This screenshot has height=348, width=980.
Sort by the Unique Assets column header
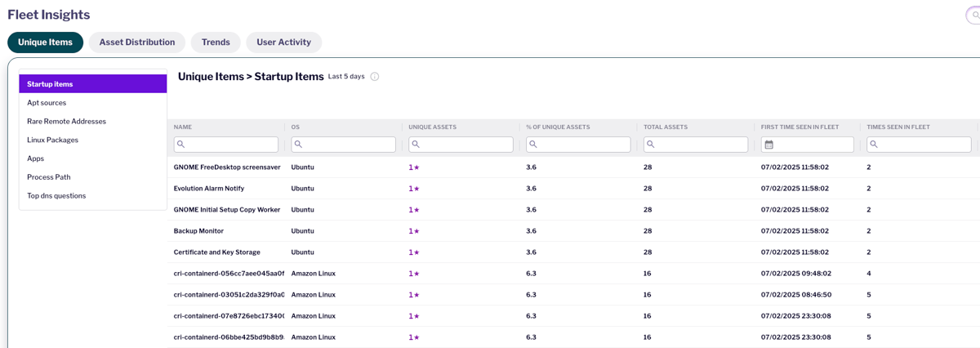click(x=433, y=127)
